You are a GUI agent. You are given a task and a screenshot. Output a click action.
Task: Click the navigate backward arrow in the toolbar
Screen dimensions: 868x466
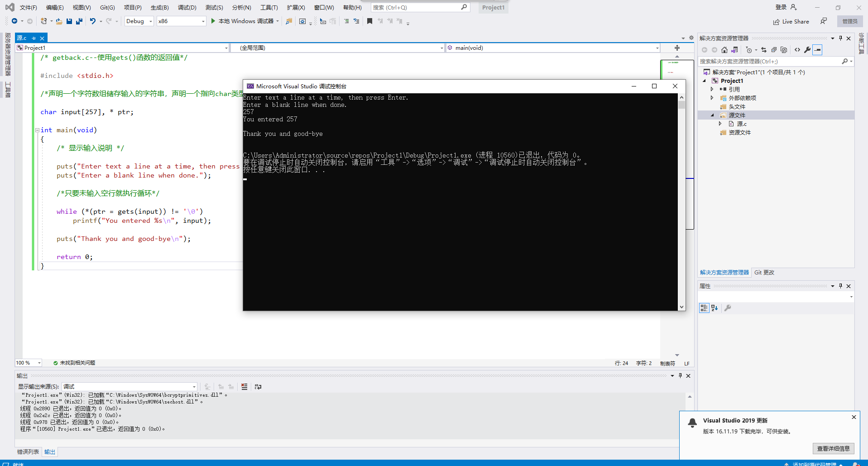(14, 21)
